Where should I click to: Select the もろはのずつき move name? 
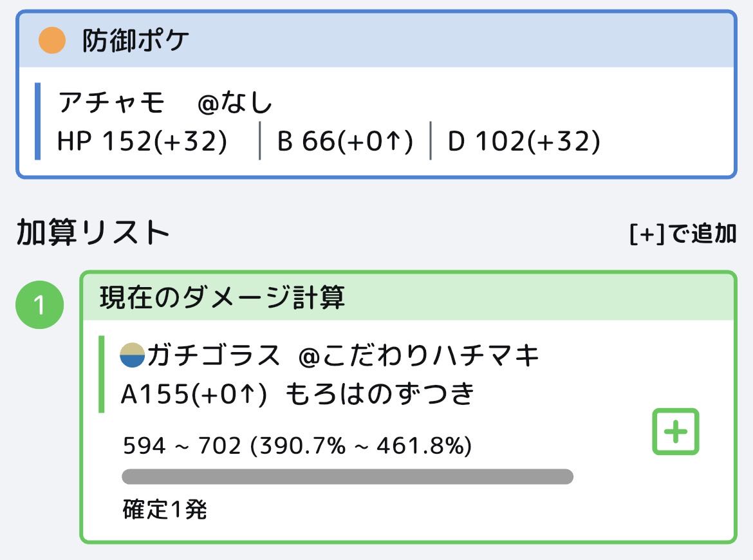click(x=380, y=394)
